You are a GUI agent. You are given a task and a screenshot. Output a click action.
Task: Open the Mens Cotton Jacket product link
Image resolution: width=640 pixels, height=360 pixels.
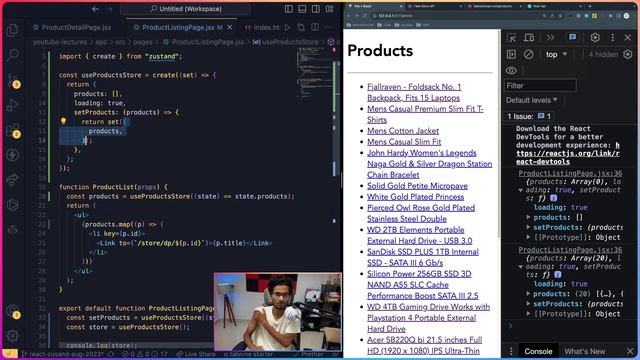click(x=403, y=131)
